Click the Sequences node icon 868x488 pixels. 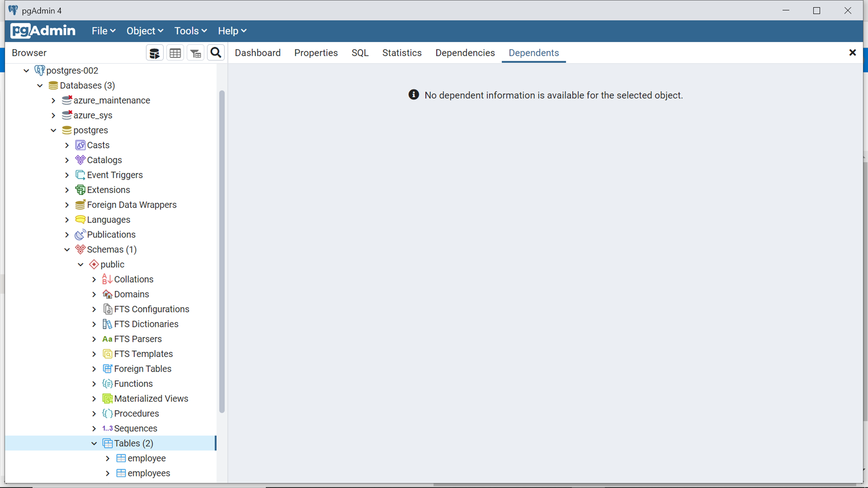tap(107, 429)
